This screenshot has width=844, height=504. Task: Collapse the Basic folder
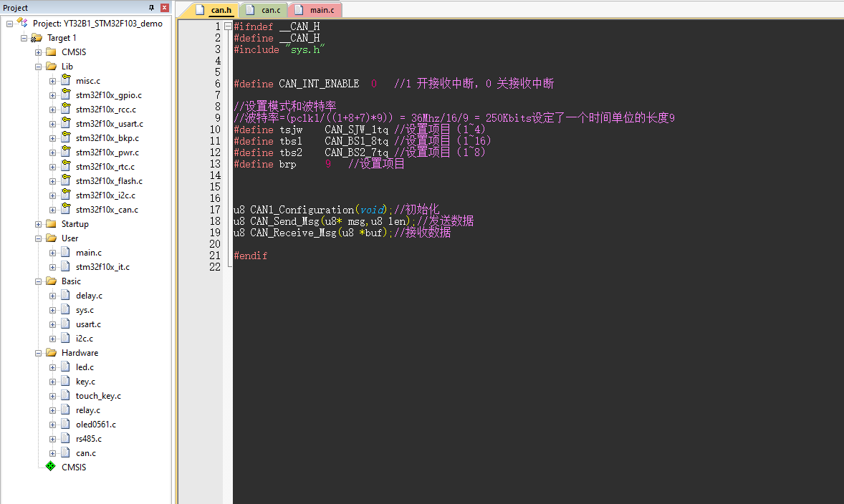point(38,281)
